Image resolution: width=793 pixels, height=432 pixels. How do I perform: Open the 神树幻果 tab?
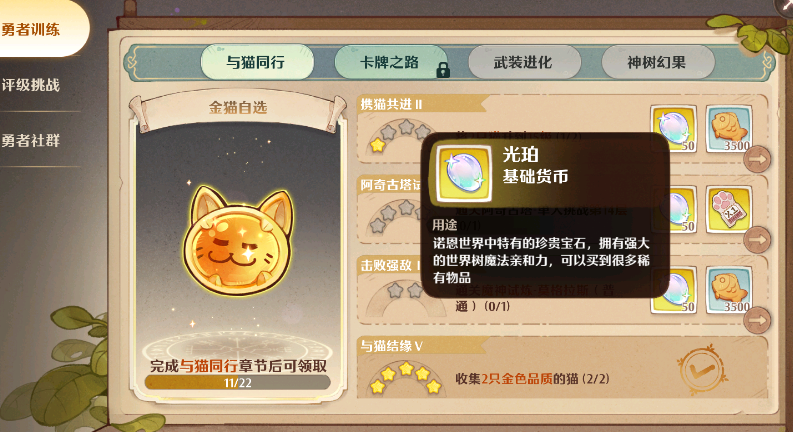pos(657,62)
